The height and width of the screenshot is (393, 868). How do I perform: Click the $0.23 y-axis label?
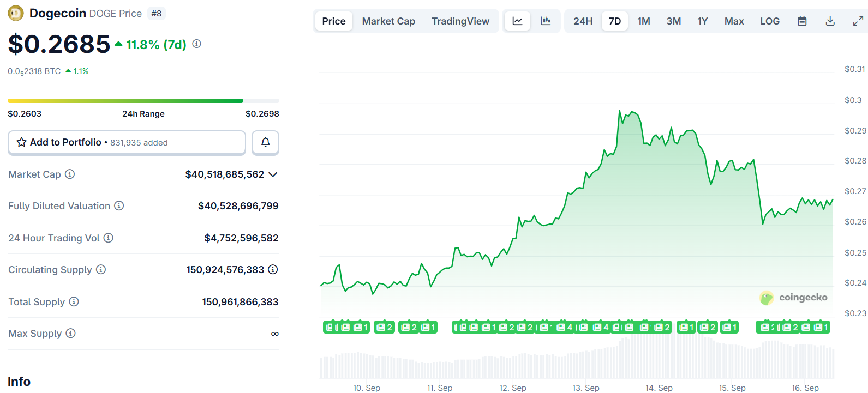(x=855, y=313)
